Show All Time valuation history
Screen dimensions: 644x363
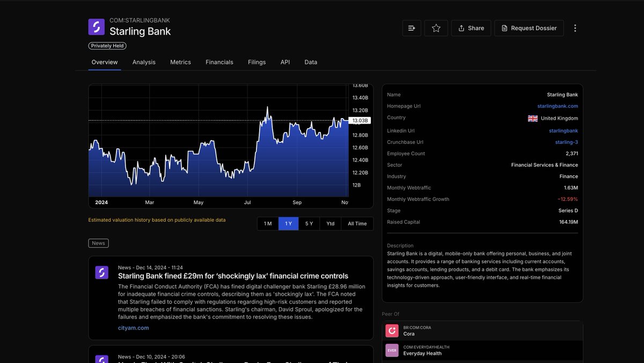[x=357, y=223]
